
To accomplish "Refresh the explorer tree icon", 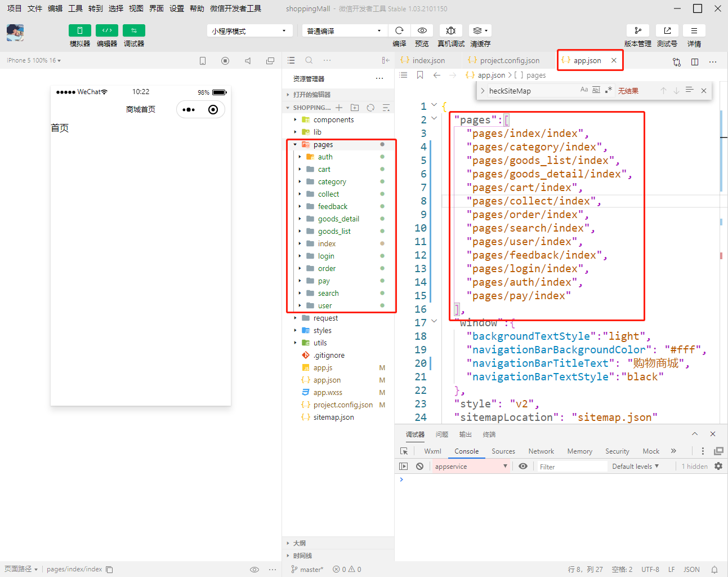I will pos(370,108).
